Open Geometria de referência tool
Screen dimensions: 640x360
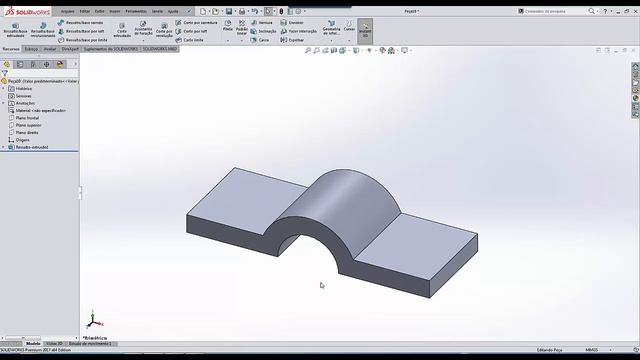pos(331,27)
